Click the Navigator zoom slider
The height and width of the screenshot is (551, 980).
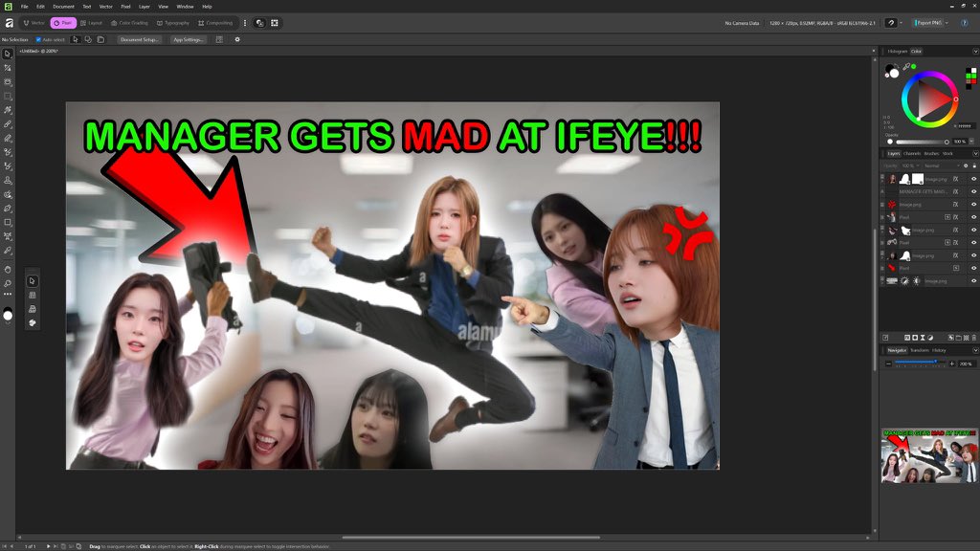(920, 364)
